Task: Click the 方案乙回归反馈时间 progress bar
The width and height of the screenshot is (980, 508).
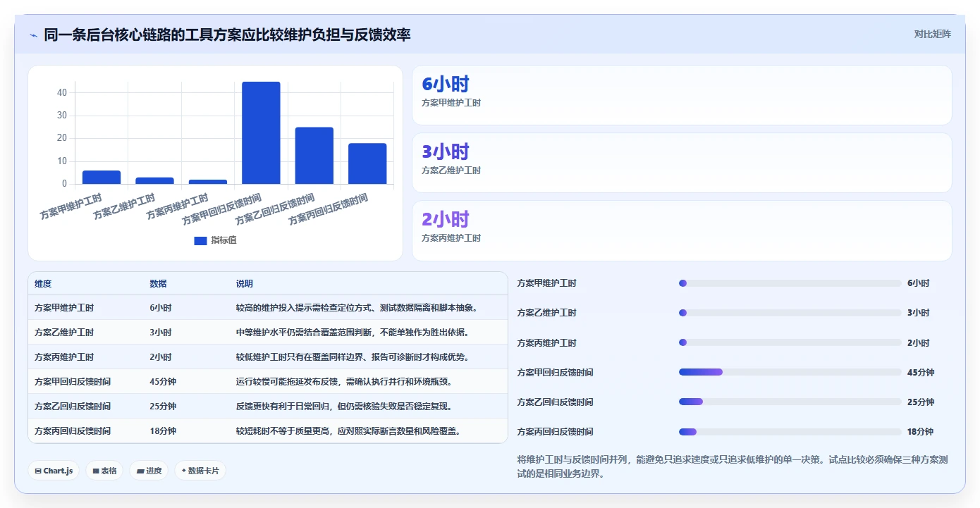Action: (x=790, y=402)
